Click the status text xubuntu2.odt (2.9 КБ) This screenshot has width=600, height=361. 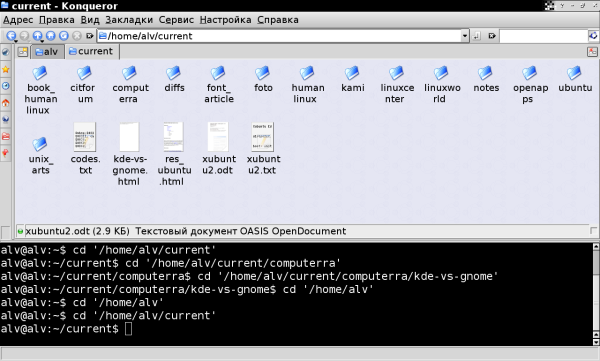pyautogui.click(x=77, y=231)
